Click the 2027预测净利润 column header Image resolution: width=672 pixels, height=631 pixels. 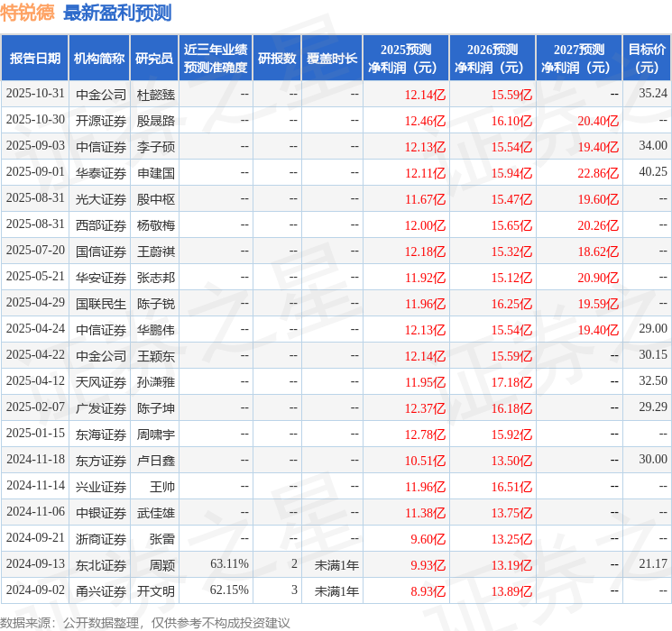click(x=578, y=58)
